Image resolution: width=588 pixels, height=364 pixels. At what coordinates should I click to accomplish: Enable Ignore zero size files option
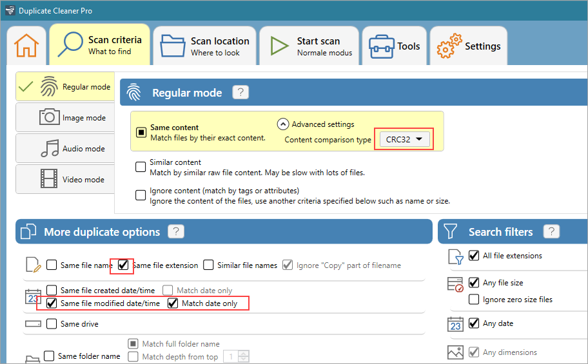click(x=474, y=299)
